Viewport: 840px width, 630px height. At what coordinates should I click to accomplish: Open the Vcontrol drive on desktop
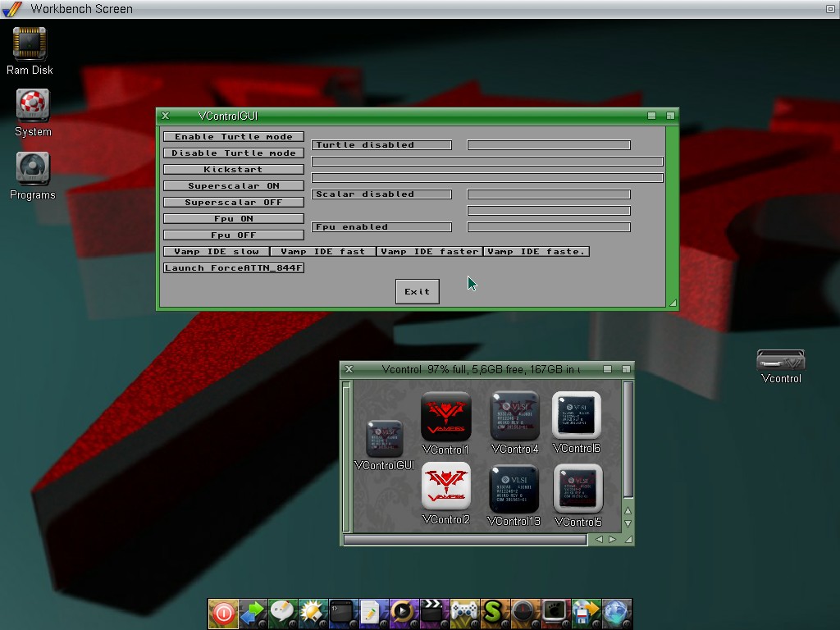pos(780,361)
